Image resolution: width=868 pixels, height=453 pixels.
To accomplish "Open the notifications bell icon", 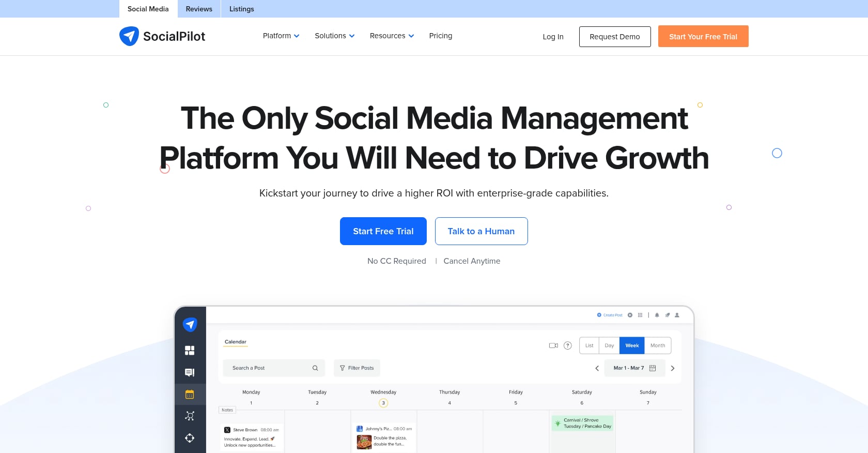I will (x=657, y=315).
